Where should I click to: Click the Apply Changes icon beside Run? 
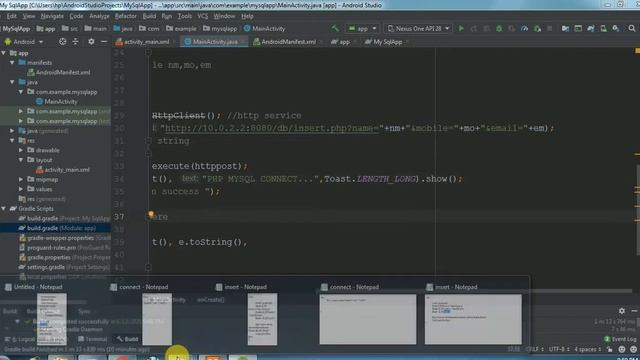coord(474,29)
